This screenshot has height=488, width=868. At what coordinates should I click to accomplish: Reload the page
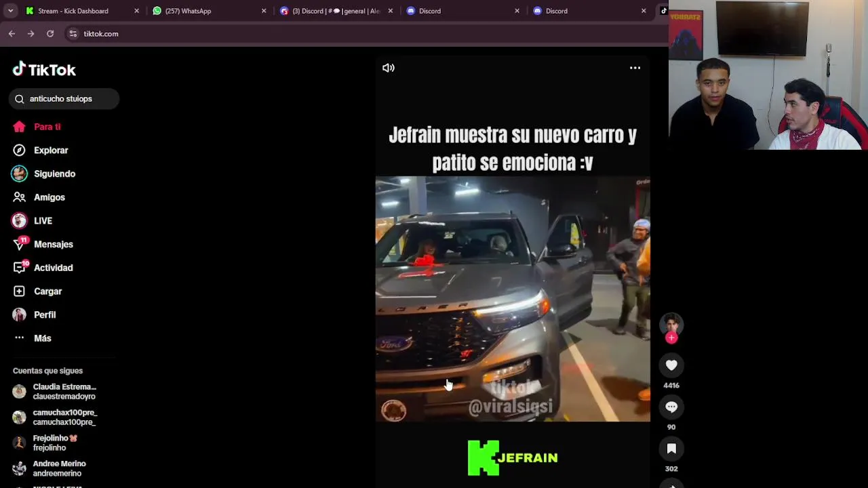click(50, 34)
